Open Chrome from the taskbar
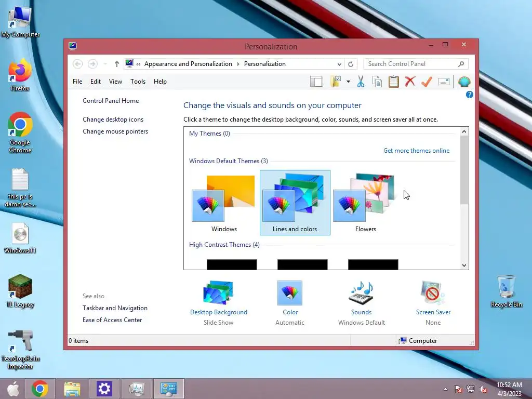532x399 pixels. point(39,389)
